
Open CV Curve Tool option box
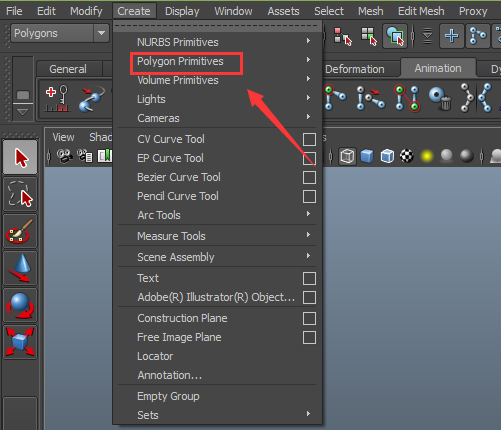(309, 139)
